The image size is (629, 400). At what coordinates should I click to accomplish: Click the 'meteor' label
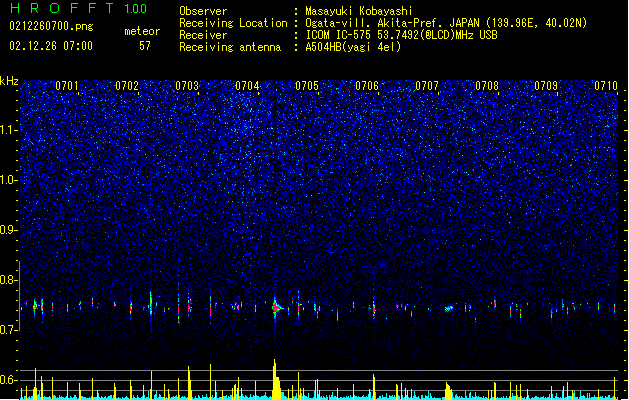tap(142, 31)
